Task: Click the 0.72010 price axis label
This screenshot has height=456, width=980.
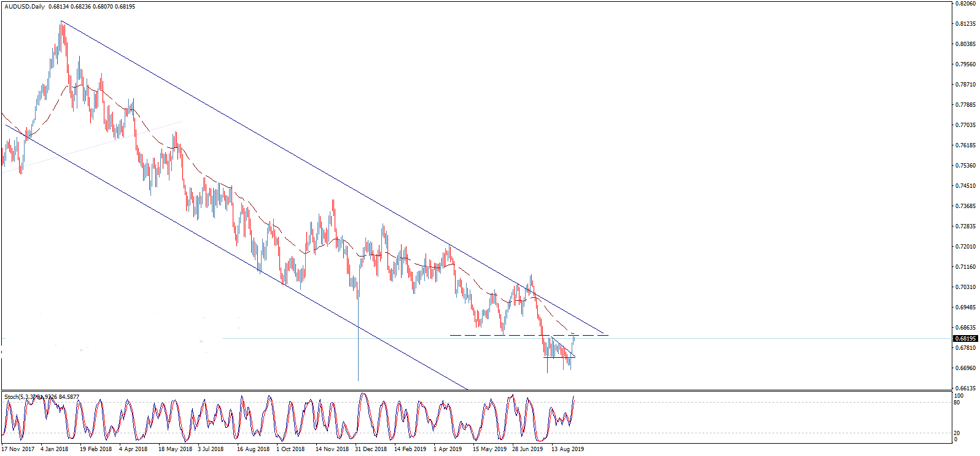Action: coord(966,247)
